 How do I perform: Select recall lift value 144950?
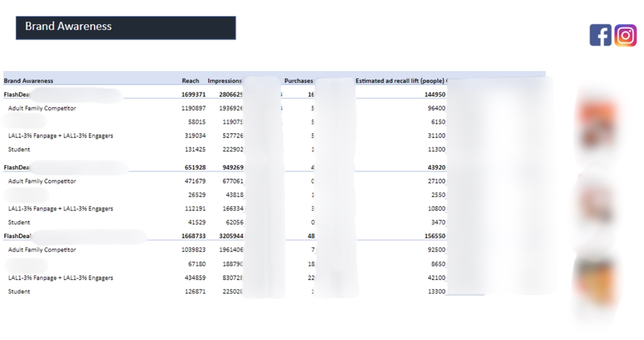coord(435,95)
